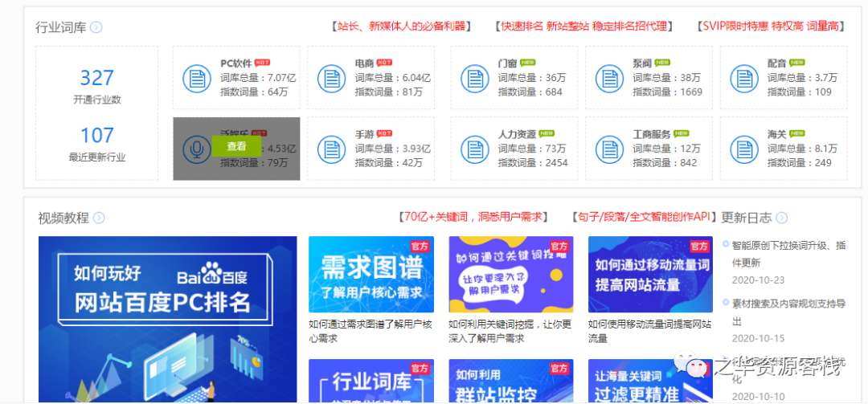
Task: Click 词库总量：38万 in 泵阀 card
Action: pos(666,77)
